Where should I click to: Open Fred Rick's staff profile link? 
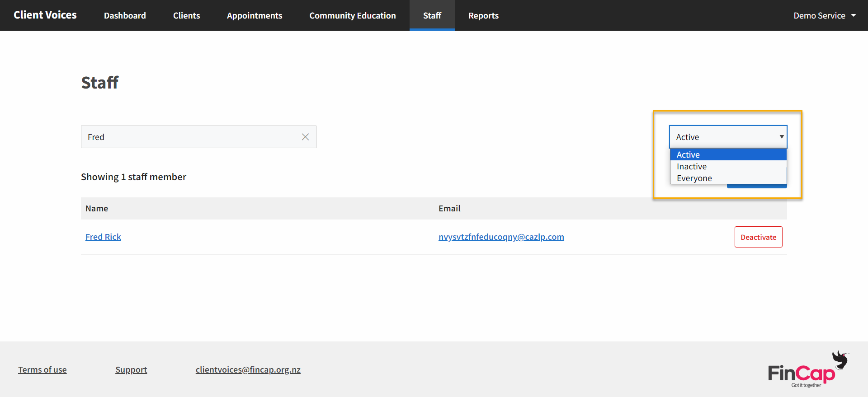pyautogui.click(x=103, y=237)
